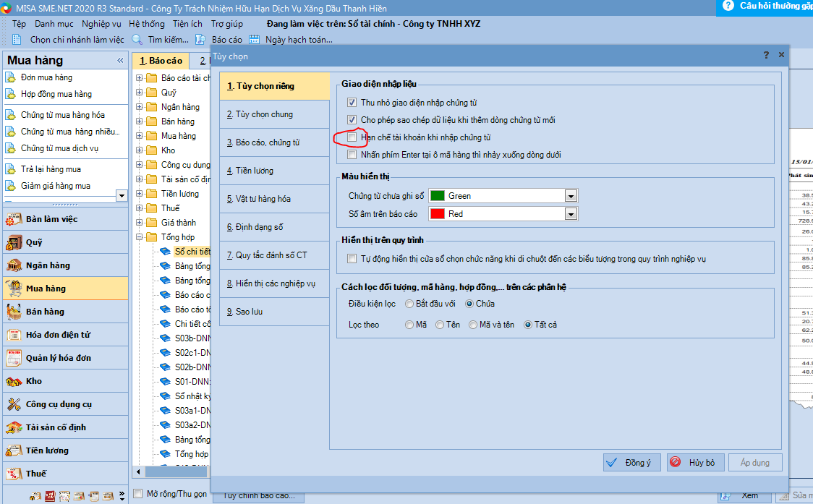The height and width of the screenshot is (504, 813).
Task: Click the Ngày hạch toán calendar icon
Action: click(x=254, y=40)
